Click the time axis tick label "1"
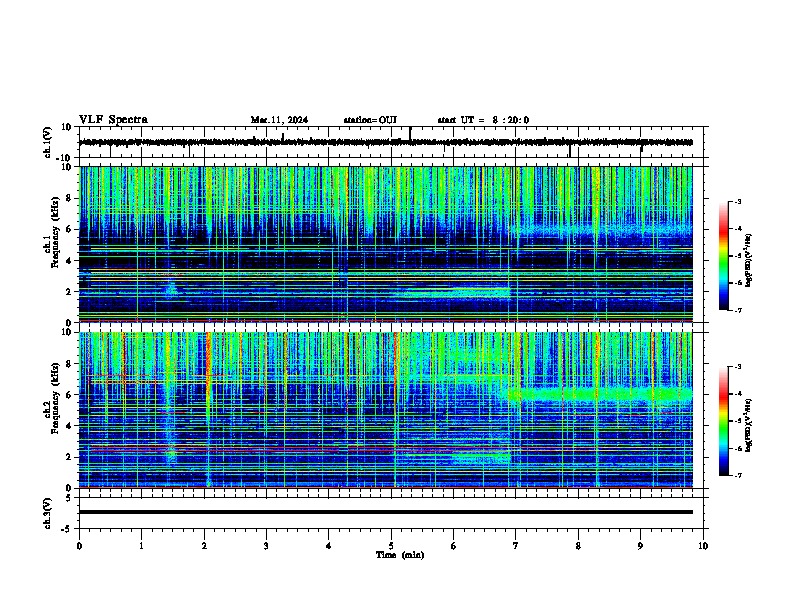This screenshot has width=792, height=612. pos(141,546)
